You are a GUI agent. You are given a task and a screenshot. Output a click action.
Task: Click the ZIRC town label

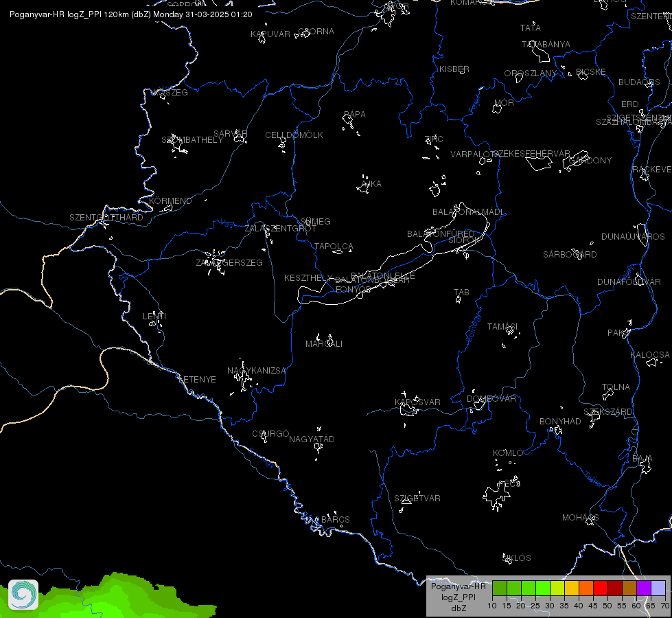click(x=434, y=139)
